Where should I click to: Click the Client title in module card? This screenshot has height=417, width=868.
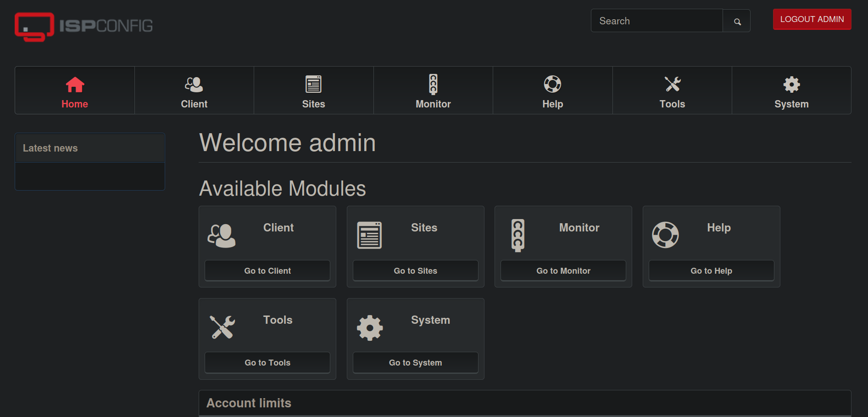278,228
